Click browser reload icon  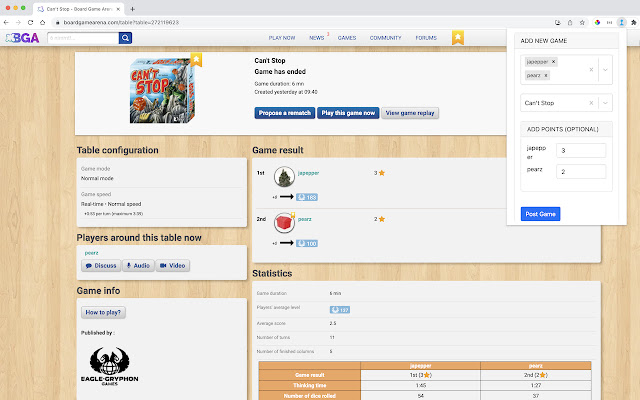point(31,22)
